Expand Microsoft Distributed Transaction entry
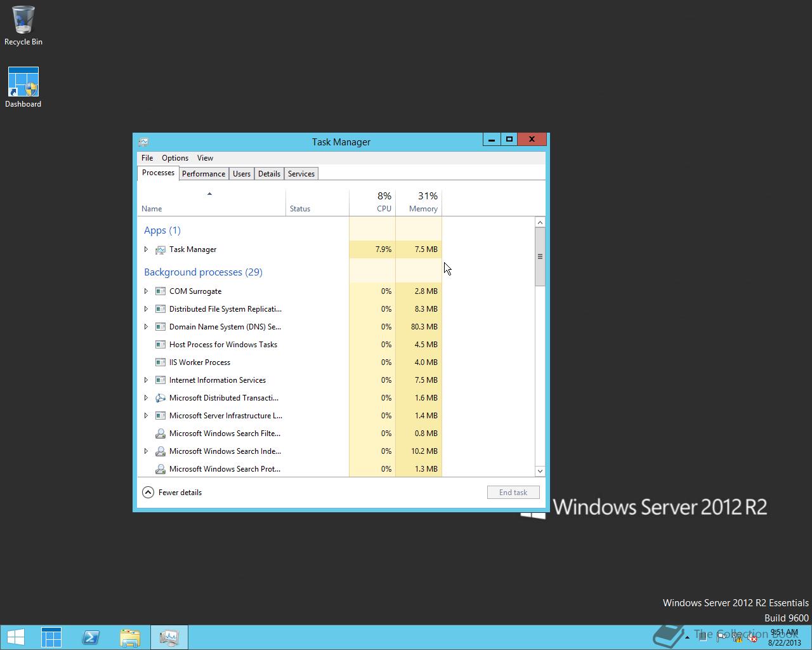812x650 pixels. (x=146, y=398)
